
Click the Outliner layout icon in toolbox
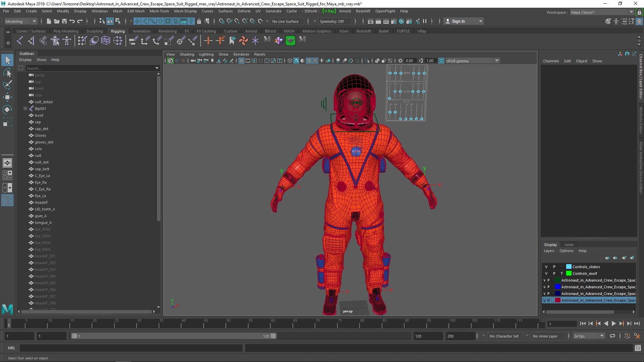7,200
